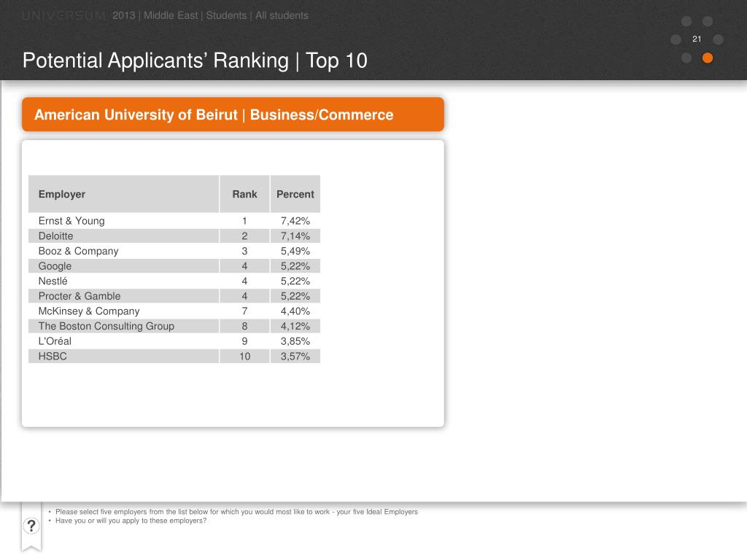
Task: Select the Nestlé employer cell
Action: 123,281
